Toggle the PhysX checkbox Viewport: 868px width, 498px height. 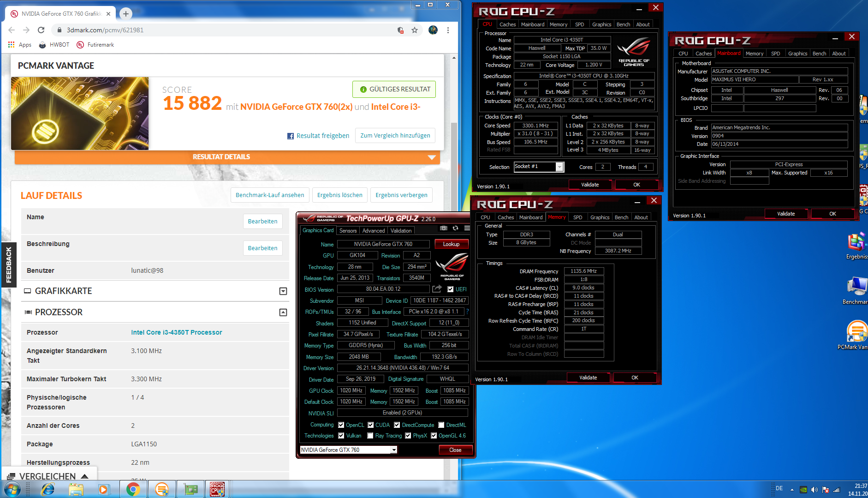[x=408, y=436]
